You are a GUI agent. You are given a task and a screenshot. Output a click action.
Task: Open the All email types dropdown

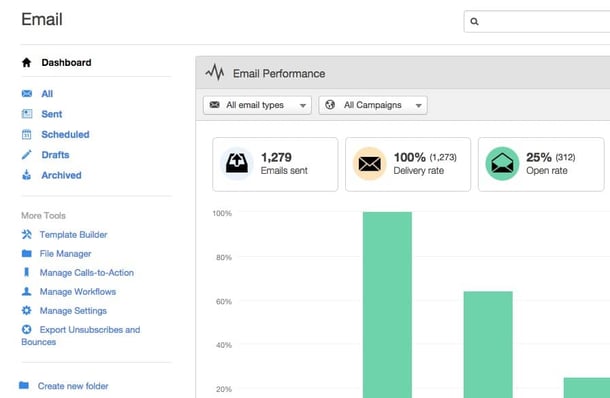(257, 105)
